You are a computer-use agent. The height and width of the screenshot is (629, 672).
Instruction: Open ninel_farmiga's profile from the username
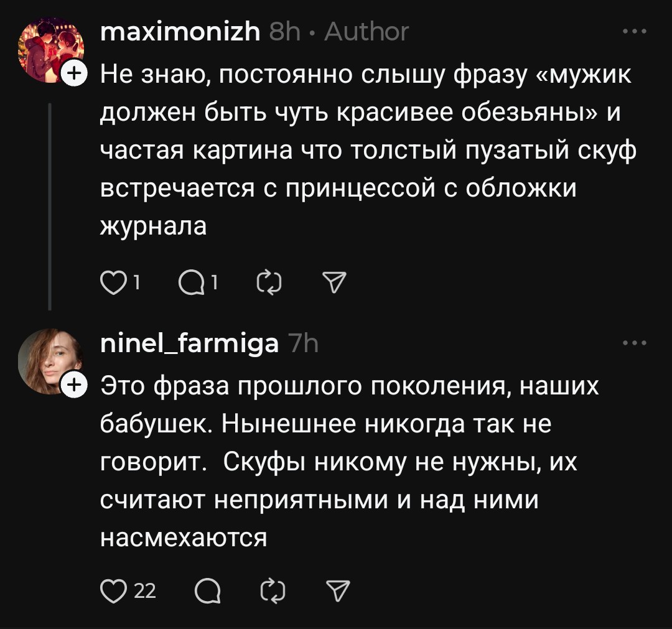190,343
